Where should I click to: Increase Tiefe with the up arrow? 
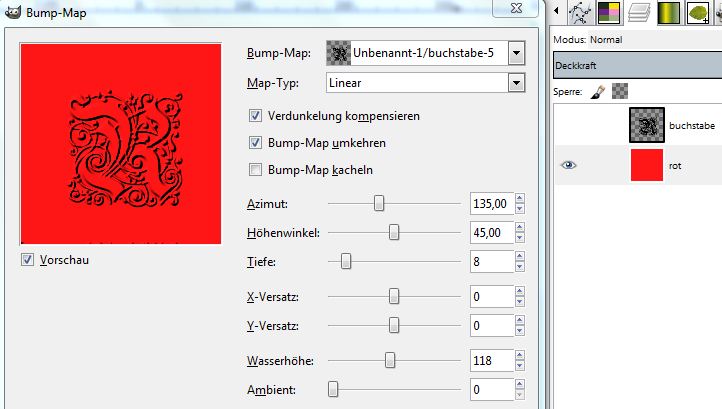(520, 257)
